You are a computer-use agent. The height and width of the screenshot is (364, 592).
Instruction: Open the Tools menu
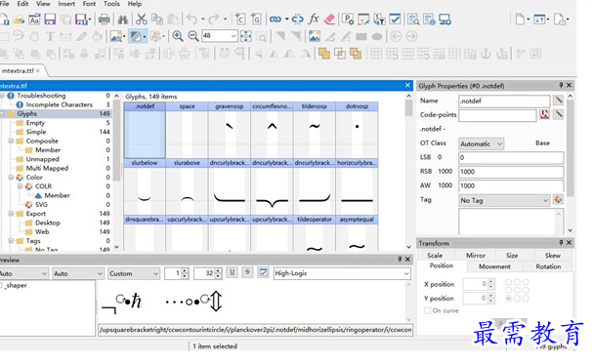point(111,4)
